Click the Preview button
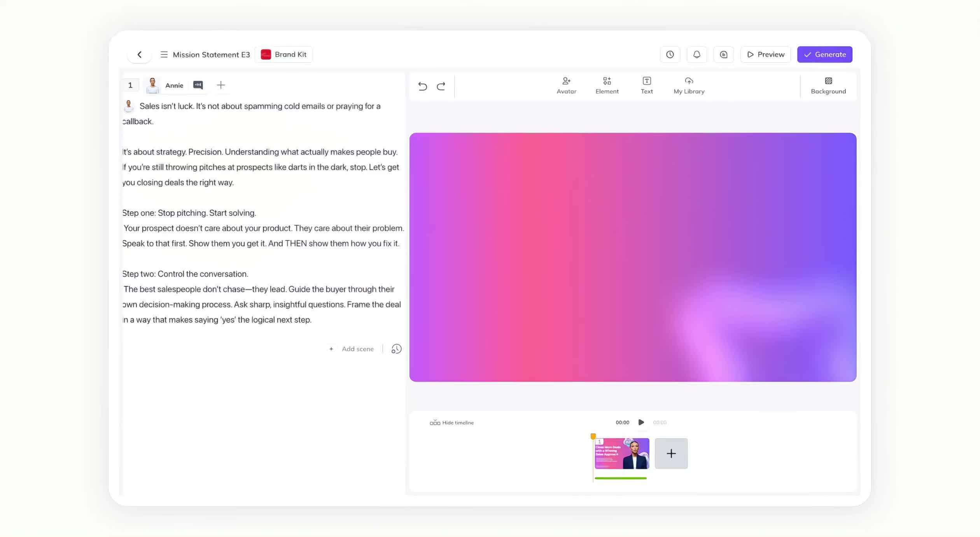Image resolution: width=980 pixels, height=537 pixels. click(765, 54)
